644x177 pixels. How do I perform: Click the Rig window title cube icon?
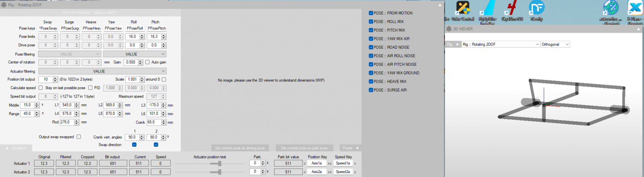(4, 4)
